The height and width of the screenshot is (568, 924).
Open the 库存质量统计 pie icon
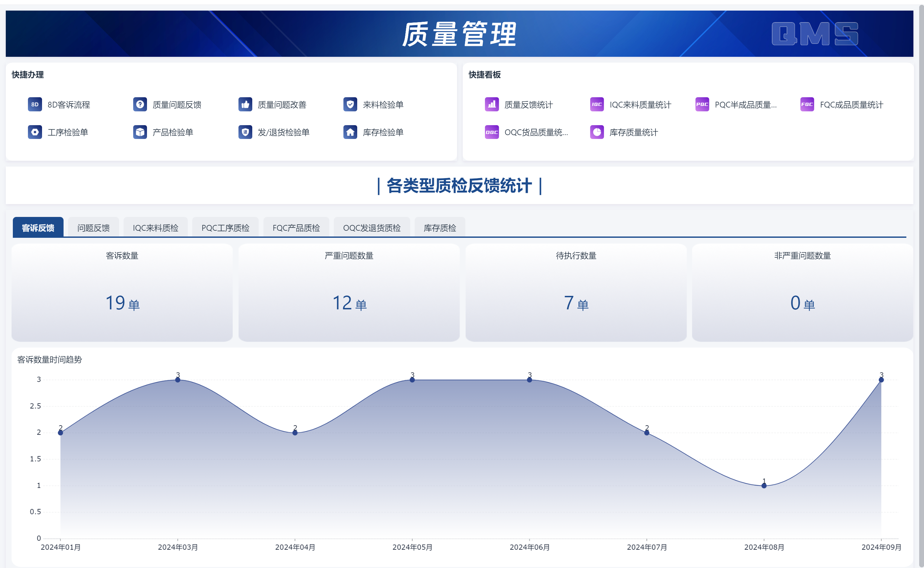tap(597, 132)
